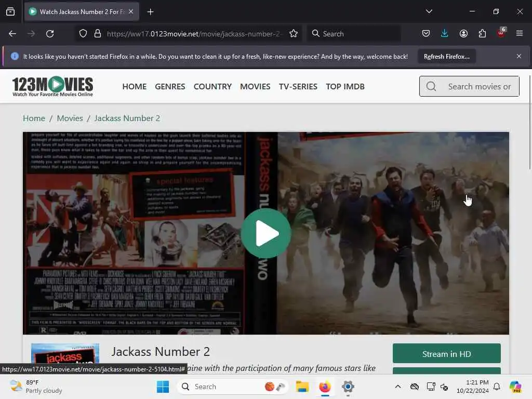Screen dimensions: 532x399
Task: Open the TV-SERIES menu item
Action: pyautogui.click(x=298, y=87)
